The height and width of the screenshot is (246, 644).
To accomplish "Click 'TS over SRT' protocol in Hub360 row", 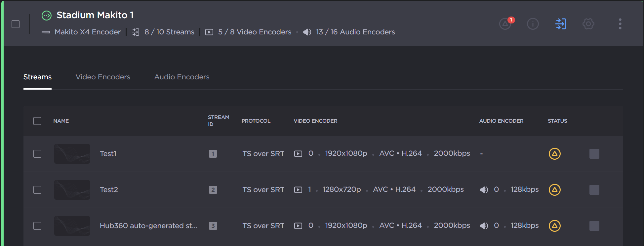I will pyautogui.click(x=263, y=226).
